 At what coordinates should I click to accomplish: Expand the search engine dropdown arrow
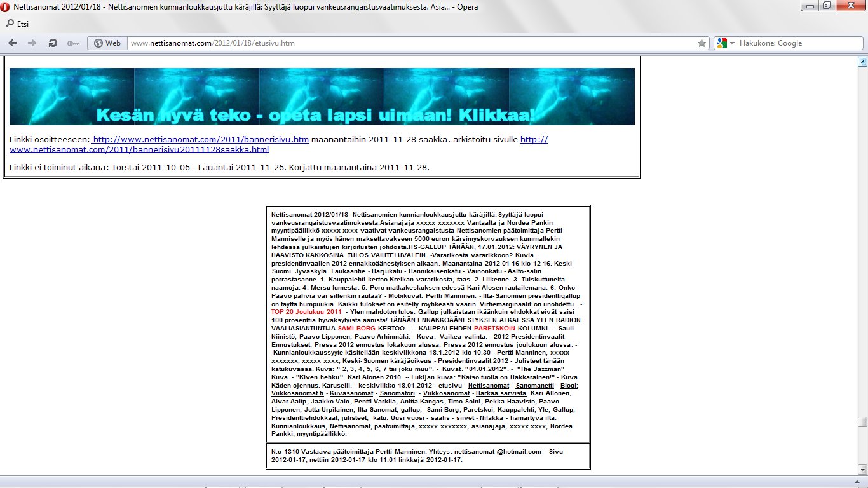732,43
